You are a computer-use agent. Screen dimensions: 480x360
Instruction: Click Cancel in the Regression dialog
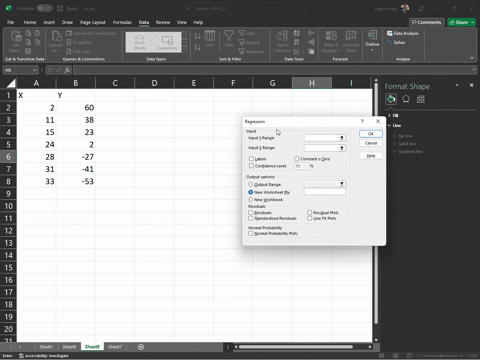371,143
